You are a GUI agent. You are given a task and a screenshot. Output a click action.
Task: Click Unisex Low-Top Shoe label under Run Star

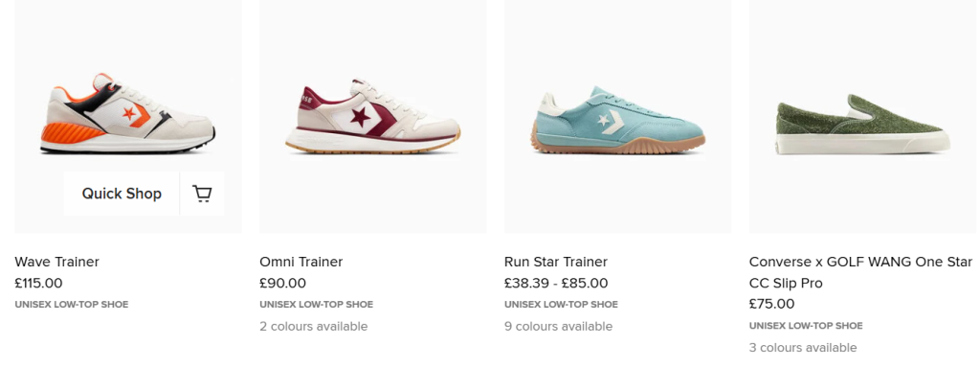coord(561,305)
